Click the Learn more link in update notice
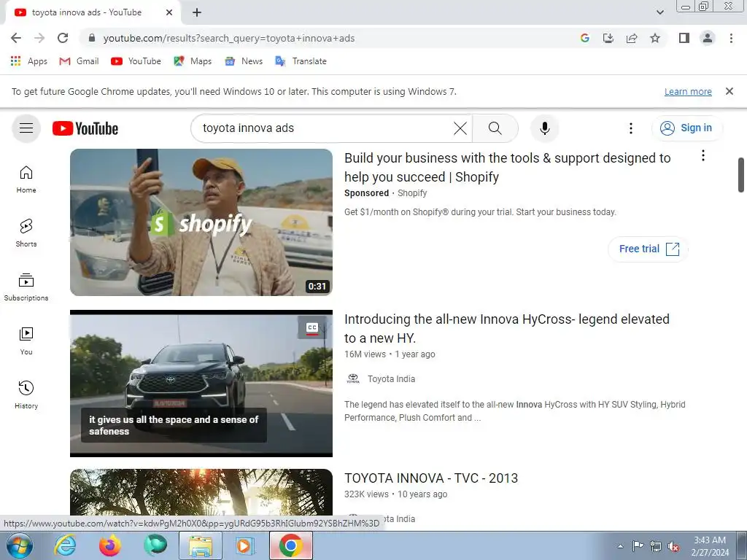This screenshot has height=560, width=747. point(688,91)
